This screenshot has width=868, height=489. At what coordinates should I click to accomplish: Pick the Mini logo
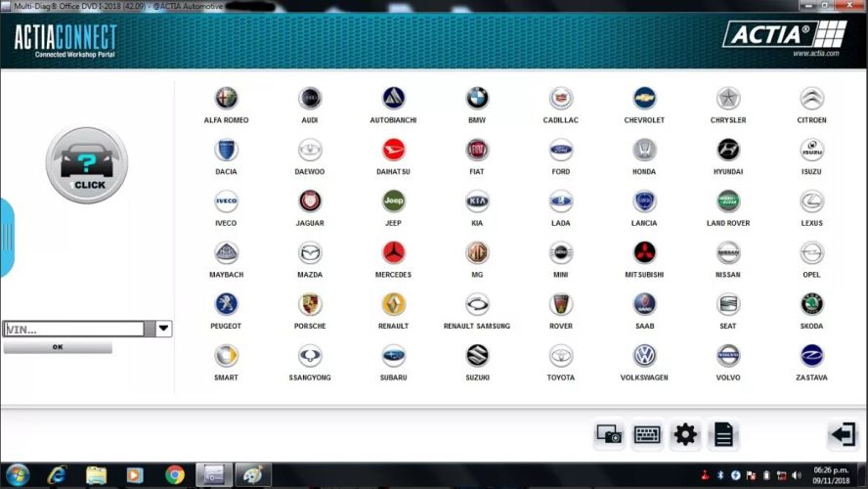click(561, 253)
